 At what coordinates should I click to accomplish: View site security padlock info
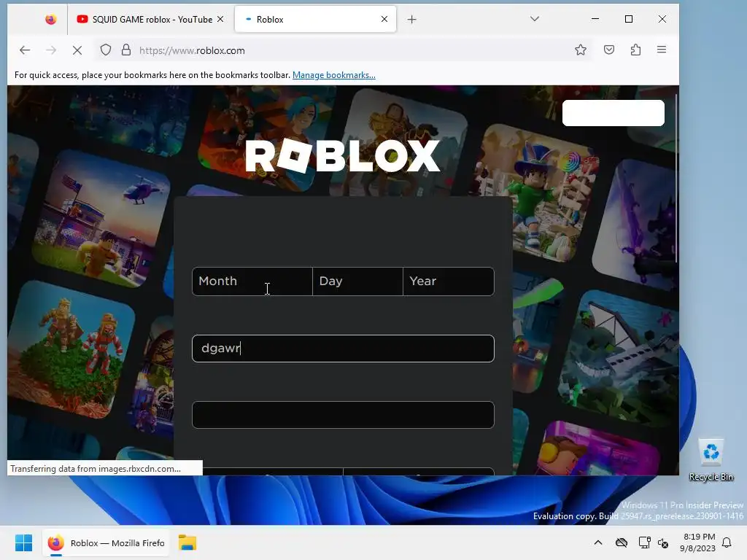click(125, 50)
